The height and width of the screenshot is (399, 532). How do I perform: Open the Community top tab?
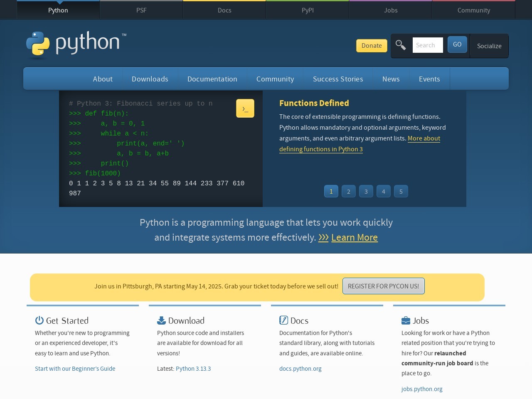(x=474, y=10)
